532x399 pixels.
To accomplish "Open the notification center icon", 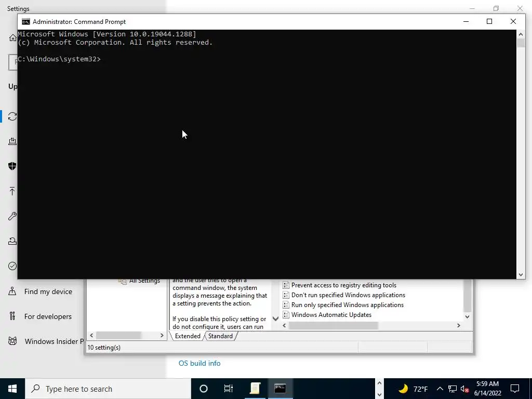I will [x=515, y=389].
